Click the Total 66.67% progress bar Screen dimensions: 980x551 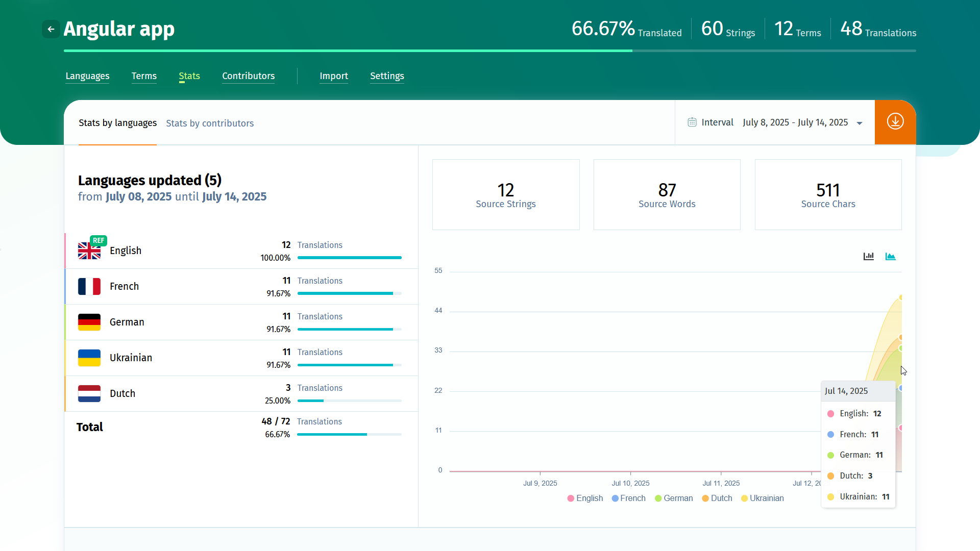(349, 434)
